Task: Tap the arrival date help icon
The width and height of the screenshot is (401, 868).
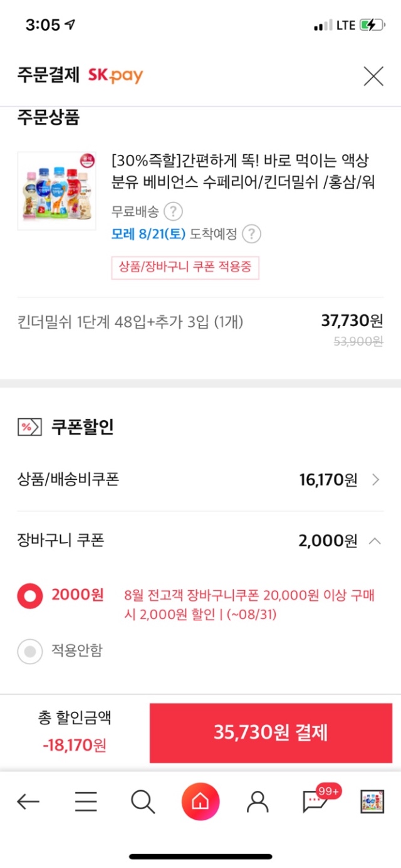Action: click(x=251, y=234)
